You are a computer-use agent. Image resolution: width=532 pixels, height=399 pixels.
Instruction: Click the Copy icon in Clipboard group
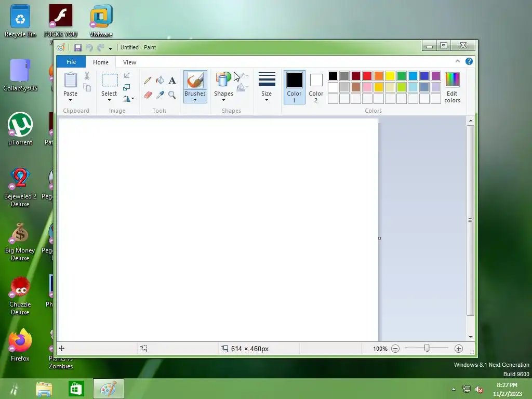click(x=87, y=87)
